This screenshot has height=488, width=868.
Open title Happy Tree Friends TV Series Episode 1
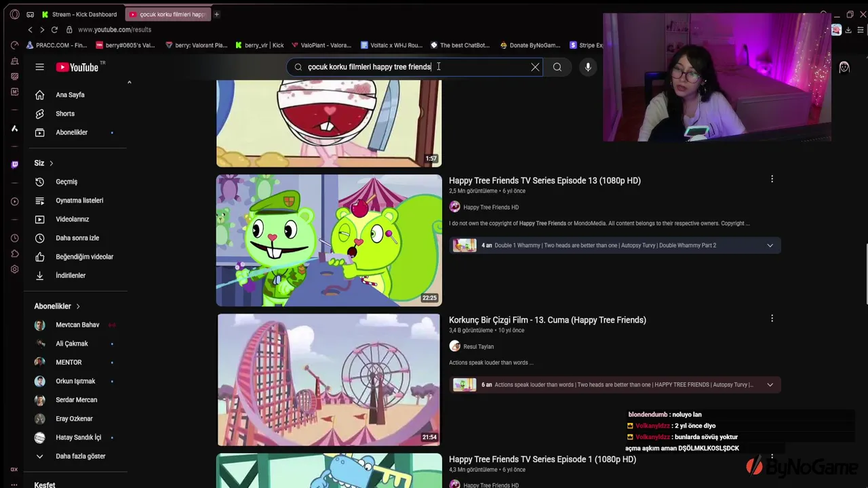pyautogui.click(x=542, y=460)
